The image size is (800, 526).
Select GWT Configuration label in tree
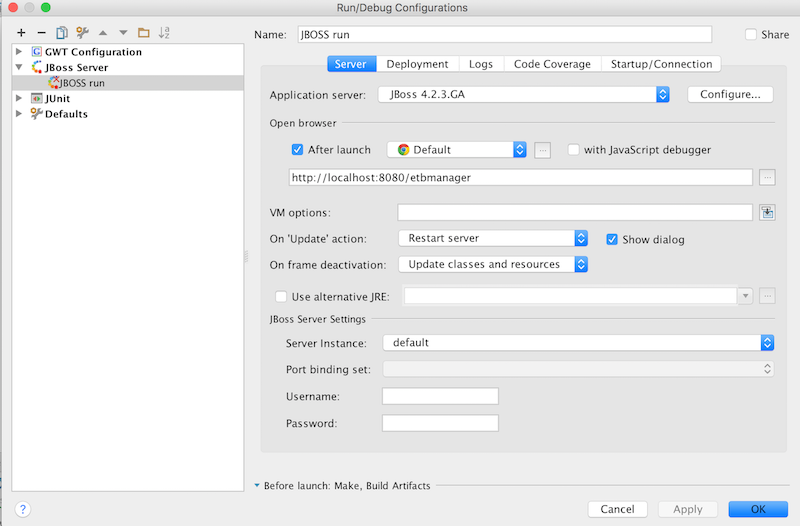(93, 52)
